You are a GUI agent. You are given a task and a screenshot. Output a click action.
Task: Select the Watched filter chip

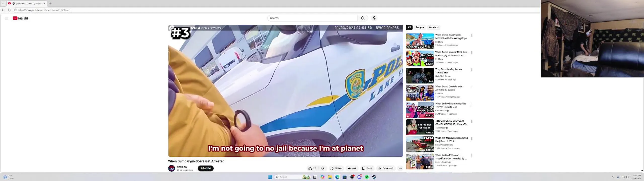pos(433,27)
